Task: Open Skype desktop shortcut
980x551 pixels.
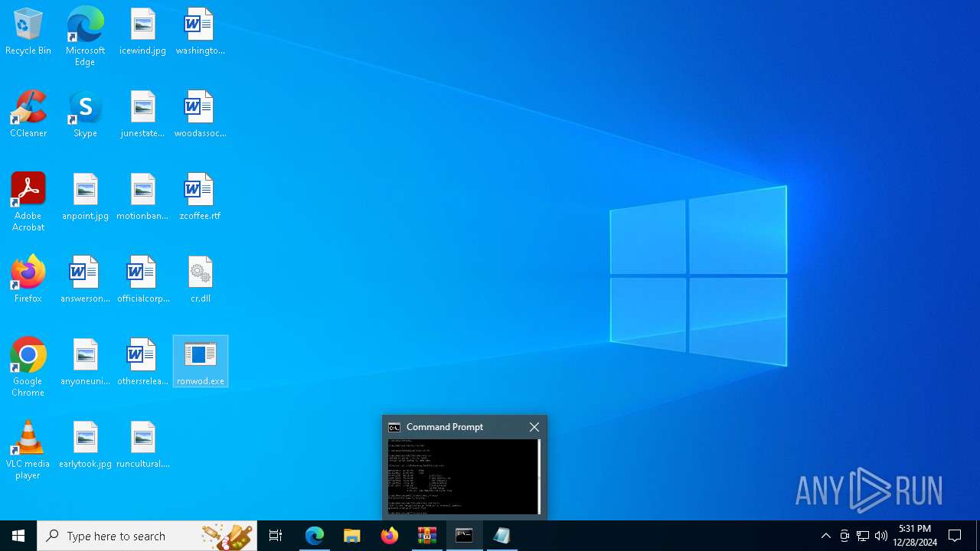Action: coord(85,115)
